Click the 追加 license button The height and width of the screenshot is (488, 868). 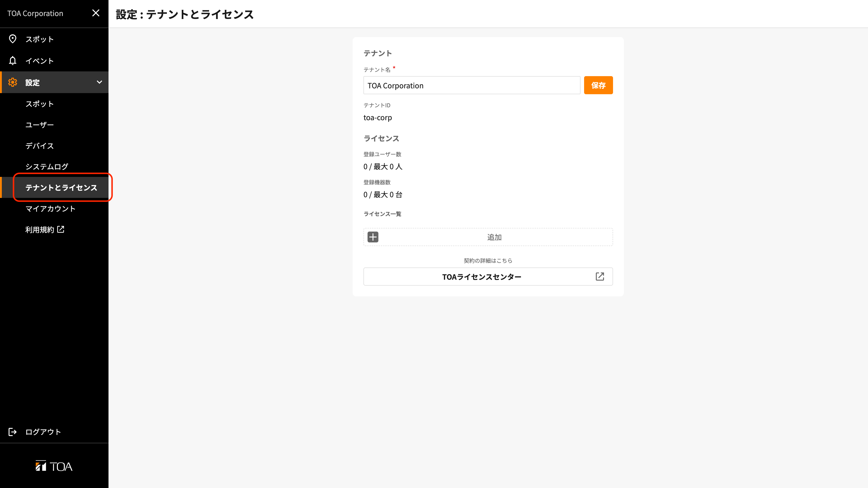(488, 237)
